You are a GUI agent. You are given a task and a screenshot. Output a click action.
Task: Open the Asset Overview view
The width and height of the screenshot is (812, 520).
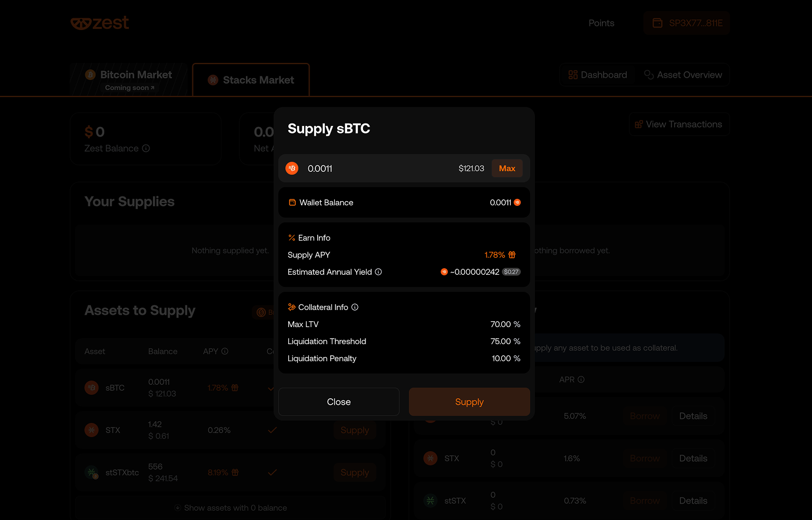click(x=683, y=75)
